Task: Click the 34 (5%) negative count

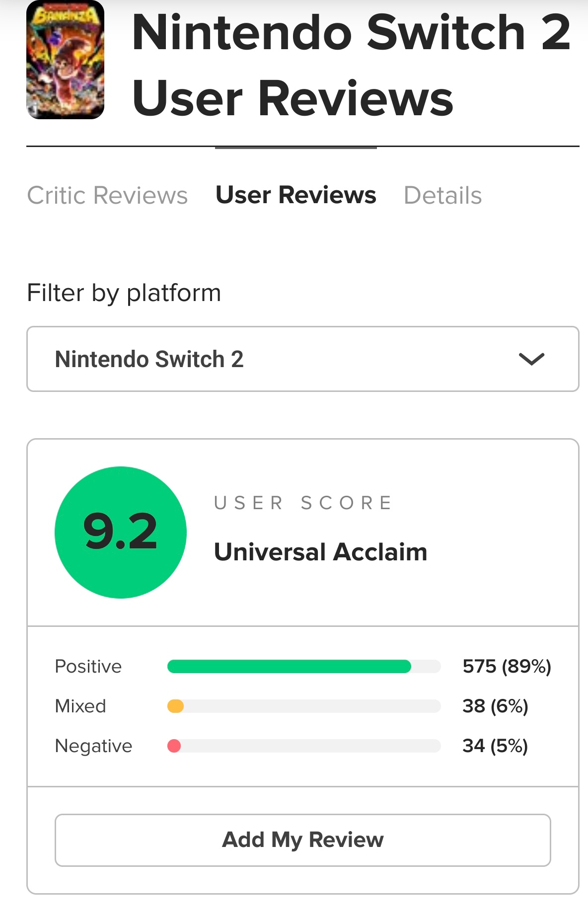Action: [x=495, y=746]
